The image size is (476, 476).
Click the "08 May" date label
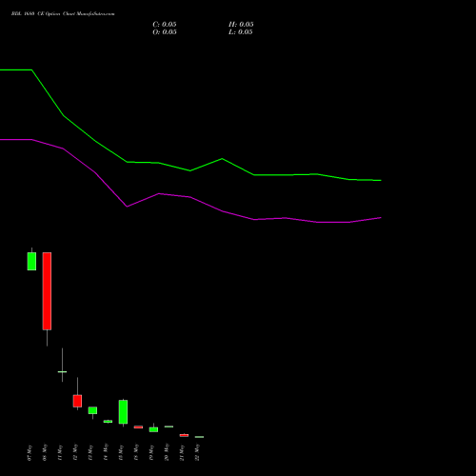click(45, 452)
